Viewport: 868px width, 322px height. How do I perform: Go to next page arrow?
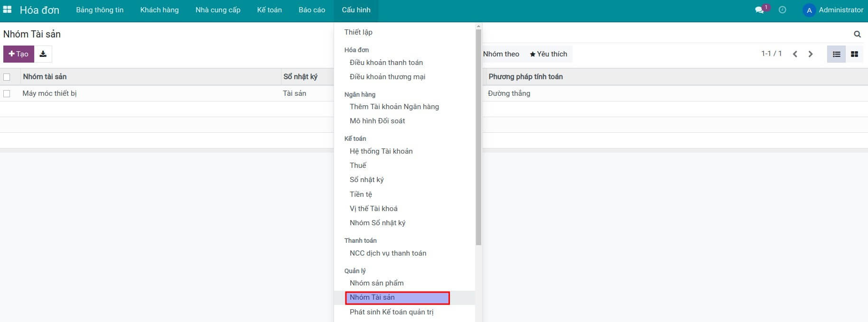811,54
